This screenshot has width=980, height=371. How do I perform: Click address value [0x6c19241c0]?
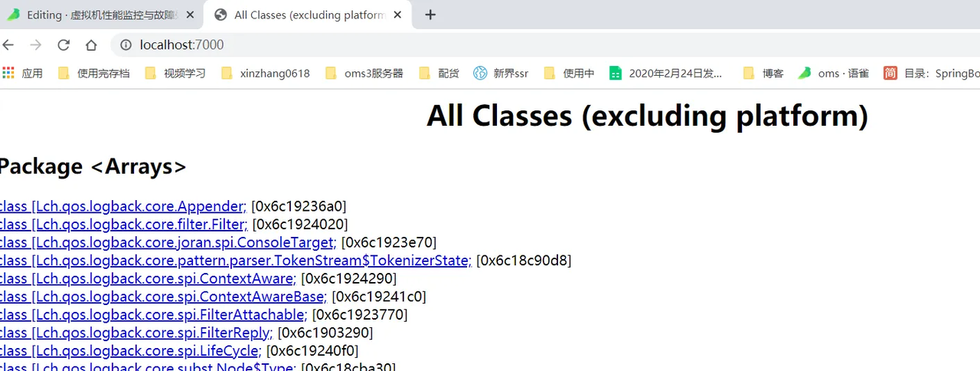(x=379, y=297)
